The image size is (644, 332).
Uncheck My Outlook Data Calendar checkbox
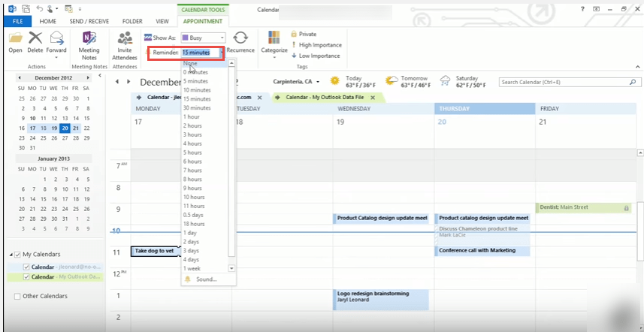27,277
